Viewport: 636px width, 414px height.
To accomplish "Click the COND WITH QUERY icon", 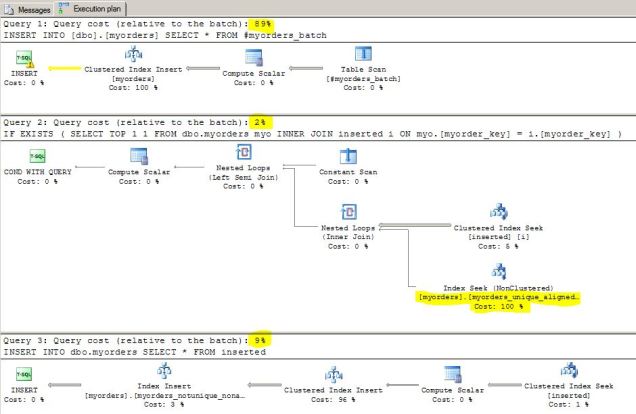I will 37,157.
